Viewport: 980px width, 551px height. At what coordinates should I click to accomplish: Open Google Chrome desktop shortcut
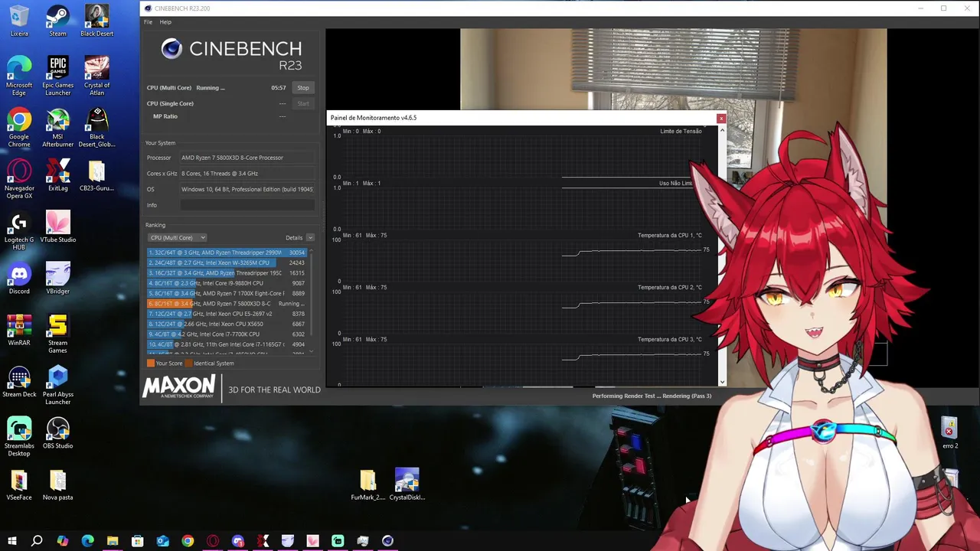point(19,127)
